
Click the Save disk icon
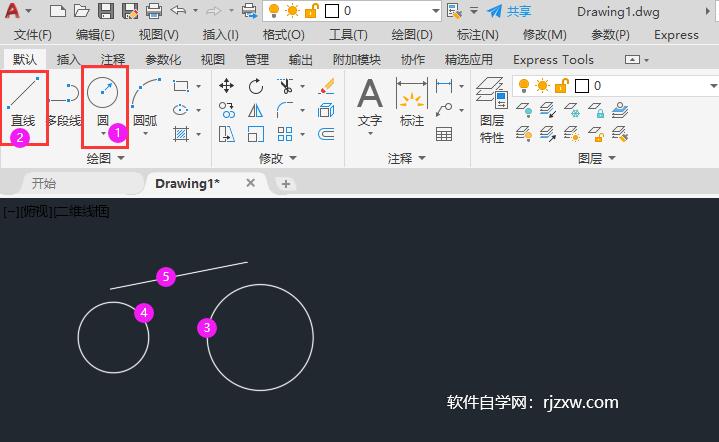(x=106, y=11)
